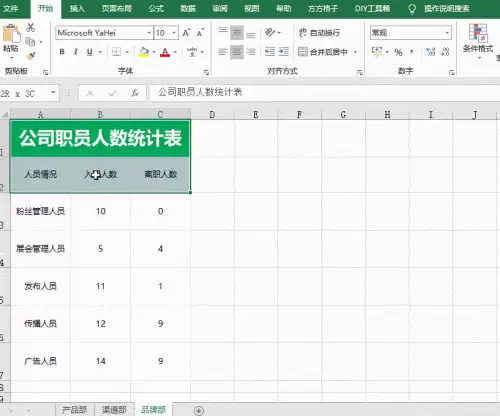Viewport: 500px width, 416px height.
Task: Expand the 常规 number format dropdown
Action: pyautogui.click(x=447, y=33)
